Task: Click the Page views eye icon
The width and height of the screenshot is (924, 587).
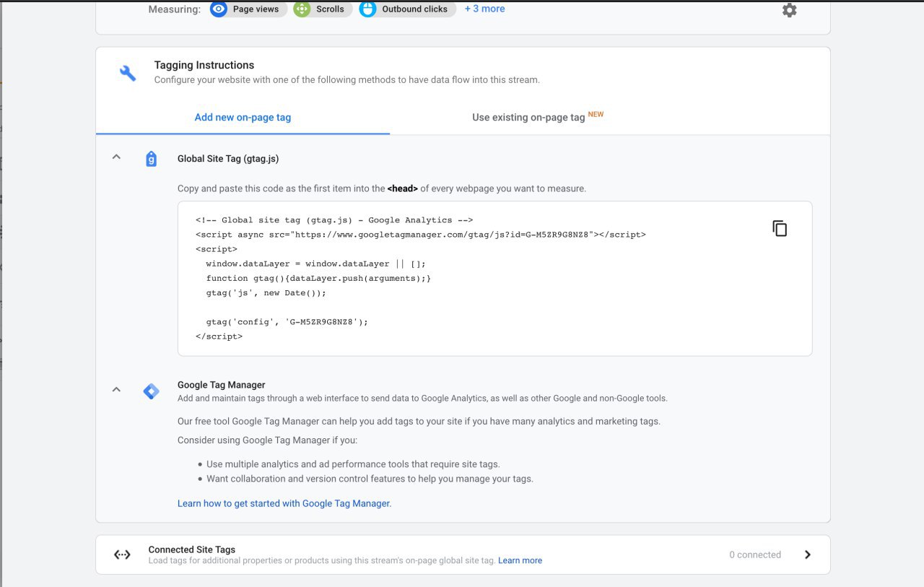Action: pyautogui.click(x=219, y=9)
